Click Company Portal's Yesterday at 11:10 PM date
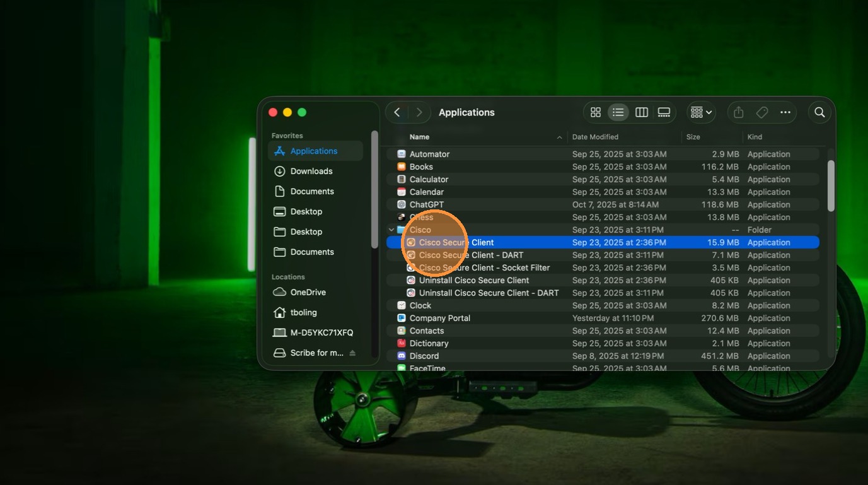 point(612,318)
